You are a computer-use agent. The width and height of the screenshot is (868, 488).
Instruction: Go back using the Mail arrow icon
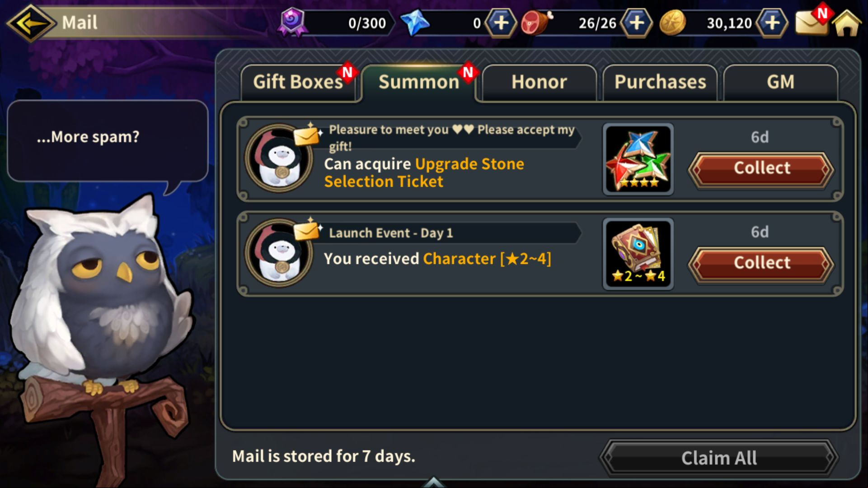tap(31, 23)
